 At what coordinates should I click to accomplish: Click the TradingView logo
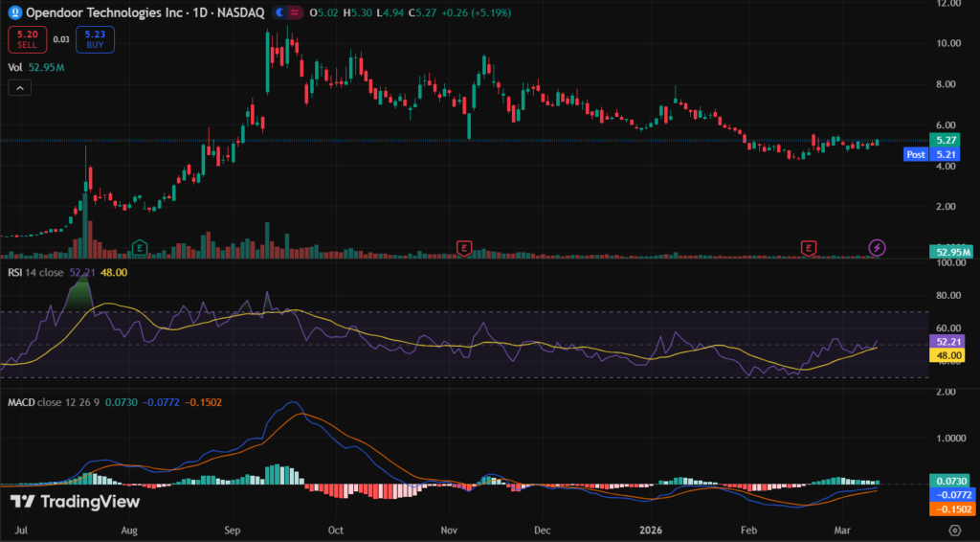point(75,501)
